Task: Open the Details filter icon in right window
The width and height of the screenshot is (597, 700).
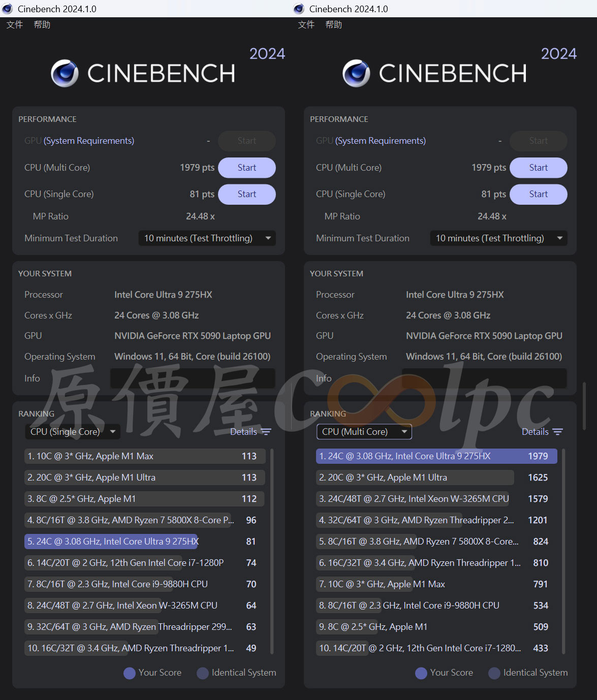Action: click(x=557, y=432)
